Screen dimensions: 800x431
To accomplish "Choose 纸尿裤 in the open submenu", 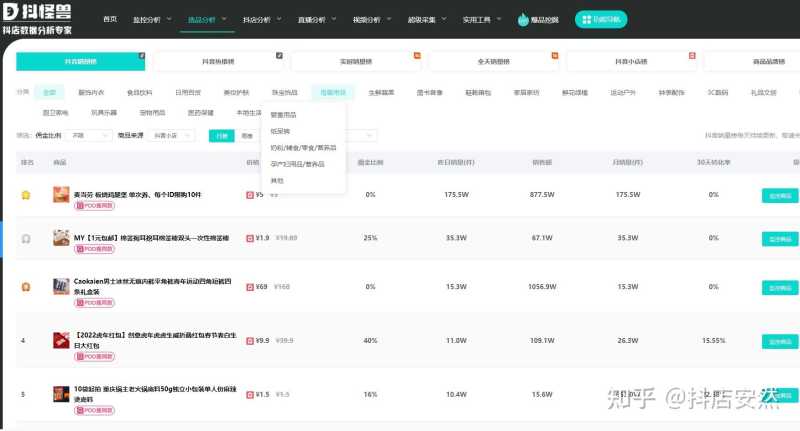I will tap(280, 131).
